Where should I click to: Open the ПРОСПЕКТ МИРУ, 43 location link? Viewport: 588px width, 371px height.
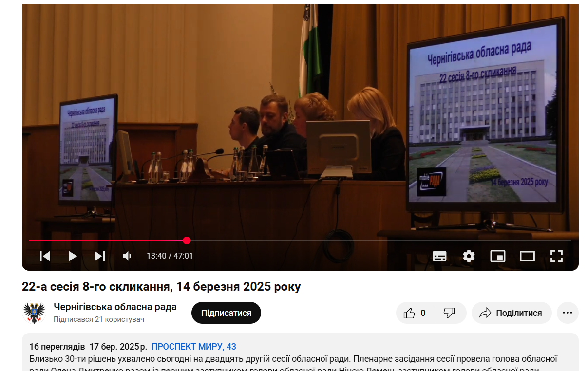click(193, 347)
